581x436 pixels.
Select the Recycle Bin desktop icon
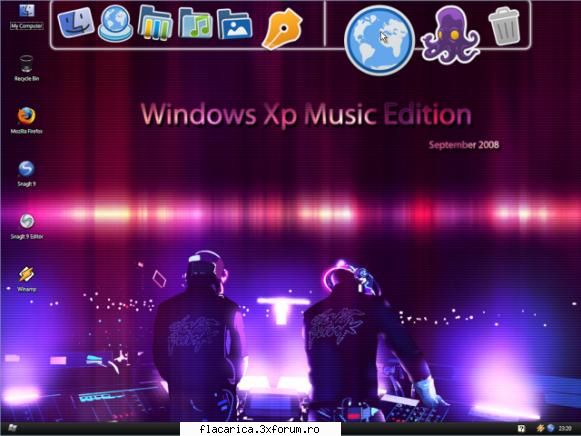tap(26, 68)
